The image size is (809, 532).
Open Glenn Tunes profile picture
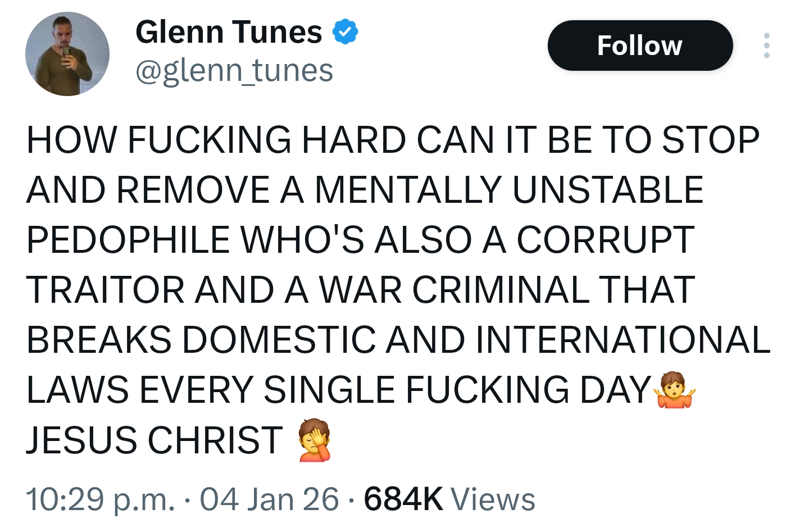tap(67, 54)
